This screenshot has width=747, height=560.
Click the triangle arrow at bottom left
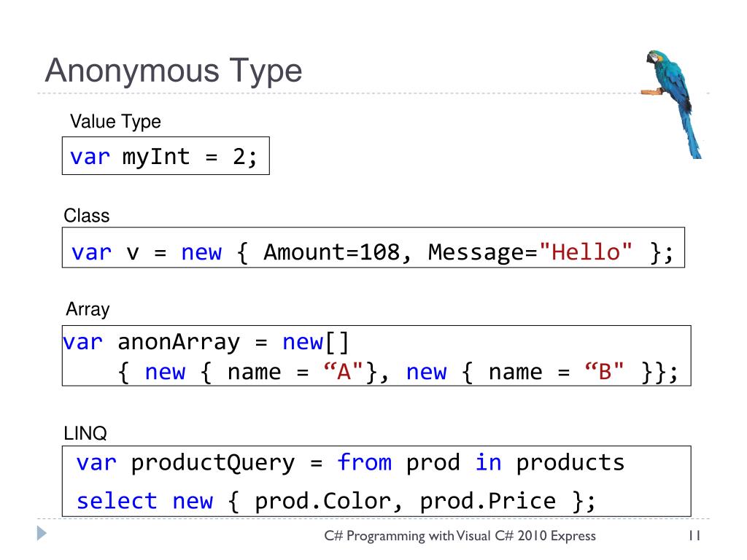click(x=42, y=533)
